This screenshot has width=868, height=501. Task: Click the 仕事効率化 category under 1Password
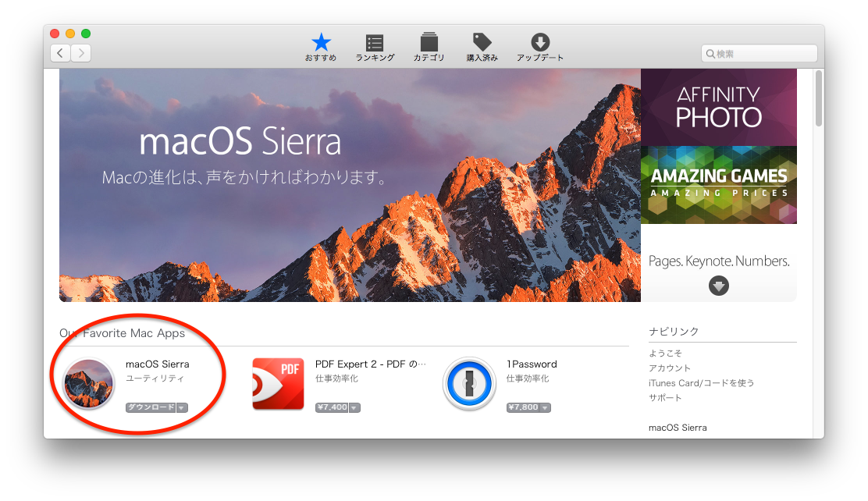pyautogui.click(x=528, y=378)
